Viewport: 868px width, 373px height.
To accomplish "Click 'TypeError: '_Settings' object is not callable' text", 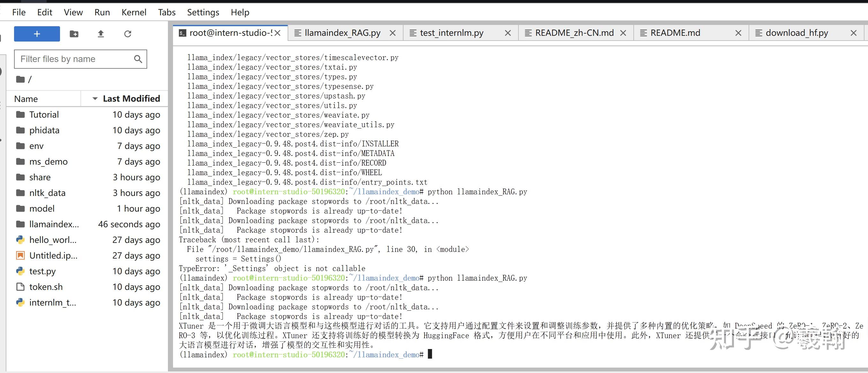I will tap(272, 268).
